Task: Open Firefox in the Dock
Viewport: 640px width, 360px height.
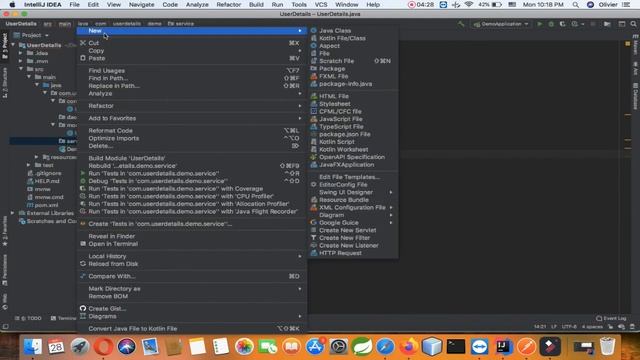Action: click(408, 347)
